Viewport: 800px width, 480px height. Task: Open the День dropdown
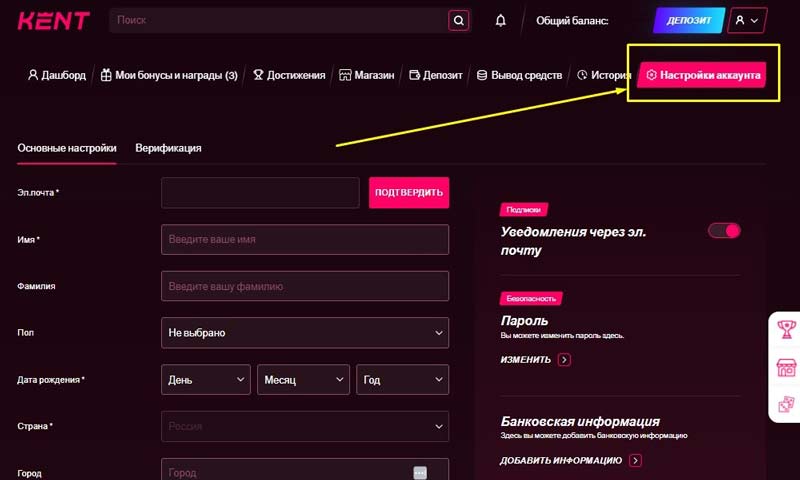205,380
